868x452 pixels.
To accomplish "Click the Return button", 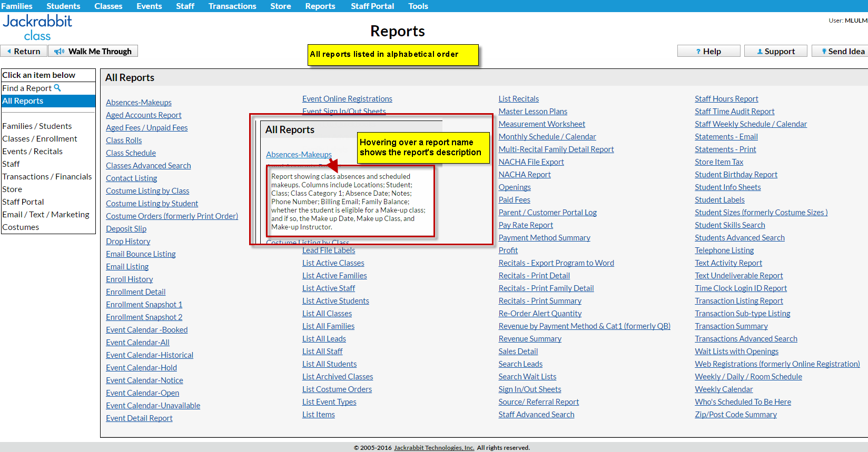I will [24, 51].
